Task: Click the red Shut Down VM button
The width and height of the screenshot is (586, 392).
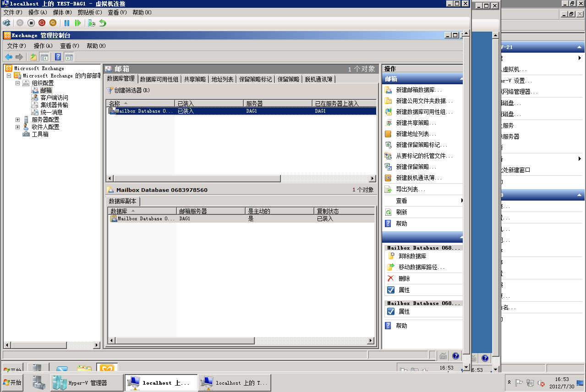Action: tap(42, 23)
